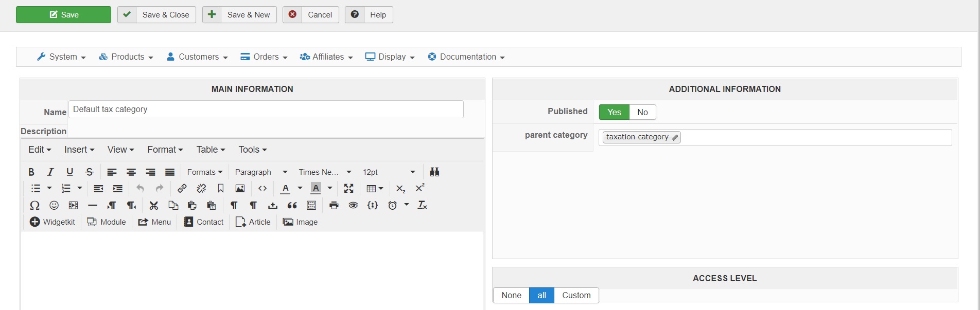The image size is (980, 310).
Task: Click the Save & Close button
Action: [x=156, y=14]
